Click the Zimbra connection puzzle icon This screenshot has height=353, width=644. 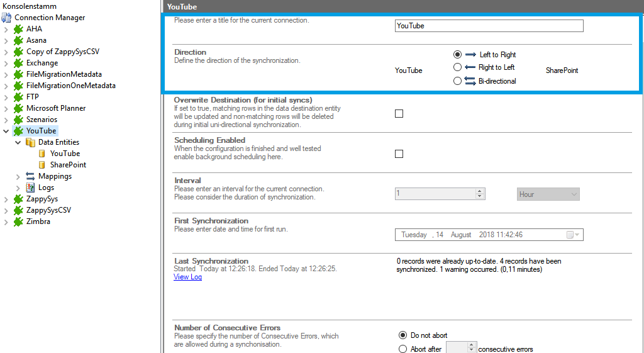[18, 221]
